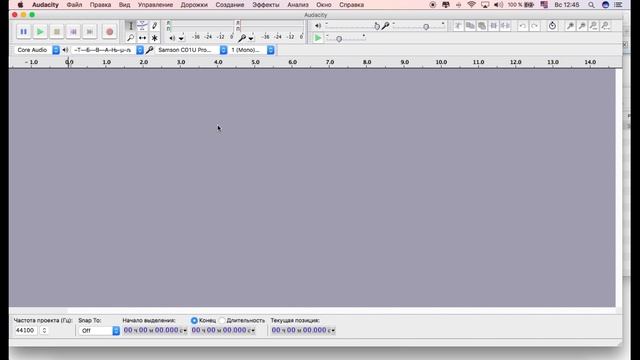640x360 pixels.
Task: Open the Эффекты menu
Action: pos(266,5)
